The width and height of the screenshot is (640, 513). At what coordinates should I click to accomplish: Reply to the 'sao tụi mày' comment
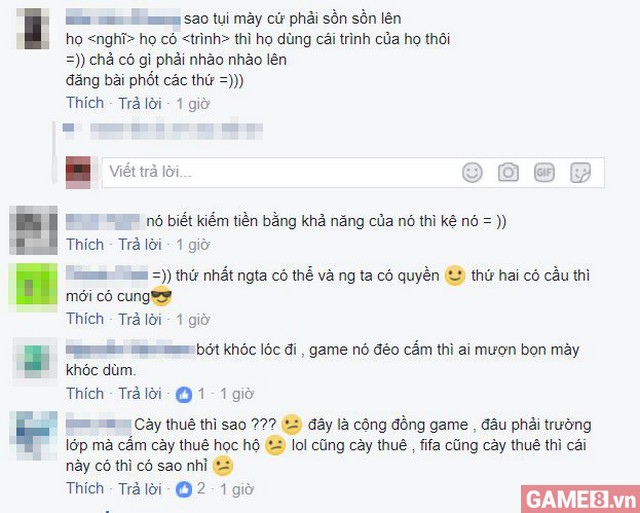[x=140, y=103]
